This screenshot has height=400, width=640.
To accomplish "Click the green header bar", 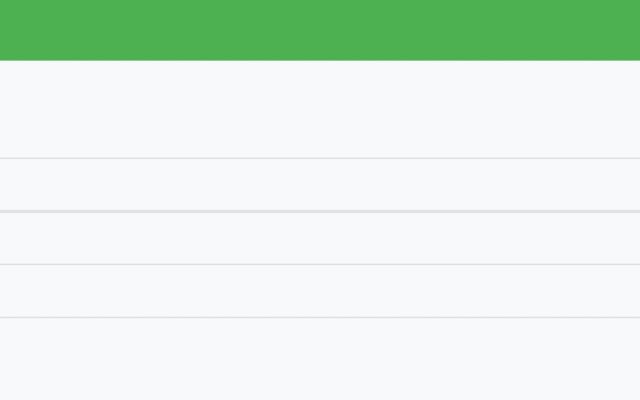I will tap(320, 30).
